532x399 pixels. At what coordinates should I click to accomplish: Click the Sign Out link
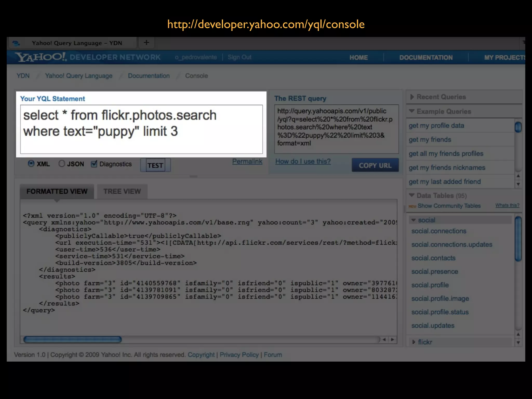click(x=240, y=57)
